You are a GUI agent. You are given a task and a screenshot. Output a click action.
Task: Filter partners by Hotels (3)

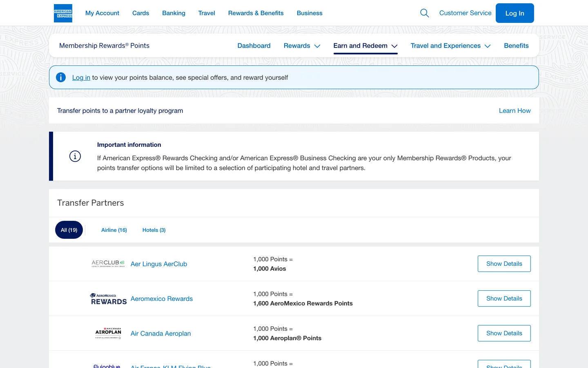pyautogui.click(x=154, y=230)
